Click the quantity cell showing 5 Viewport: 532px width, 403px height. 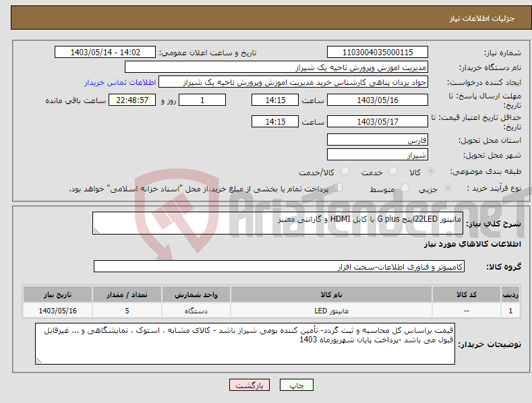[x=127, y=311]
